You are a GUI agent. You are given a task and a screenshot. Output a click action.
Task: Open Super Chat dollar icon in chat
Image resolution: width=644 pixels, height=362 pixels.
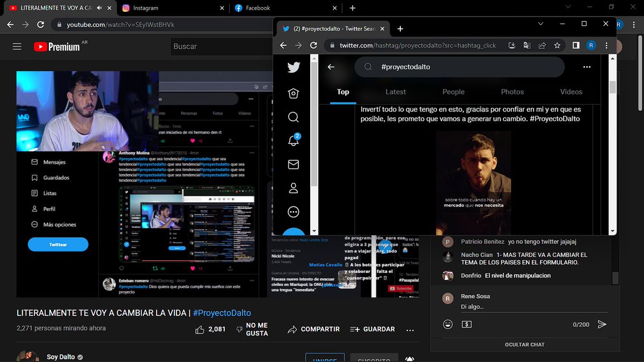pyautogui.click(x=466, y=324)
